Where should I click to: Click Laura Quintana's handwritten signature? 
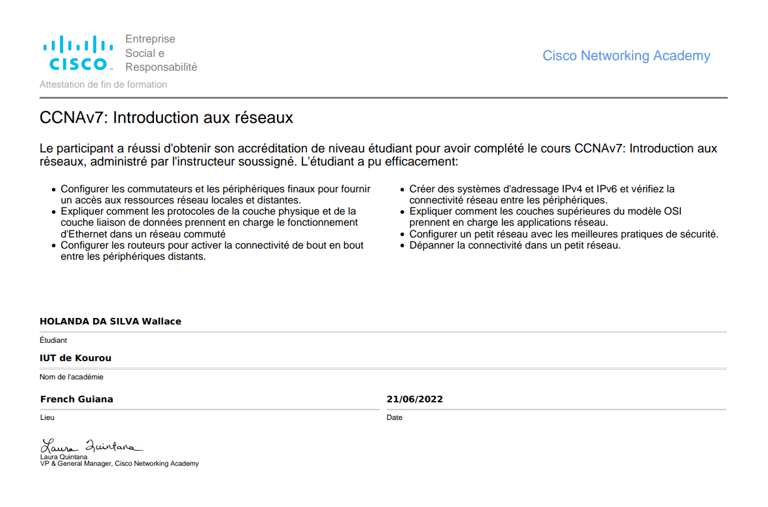(x=91, y=446)
